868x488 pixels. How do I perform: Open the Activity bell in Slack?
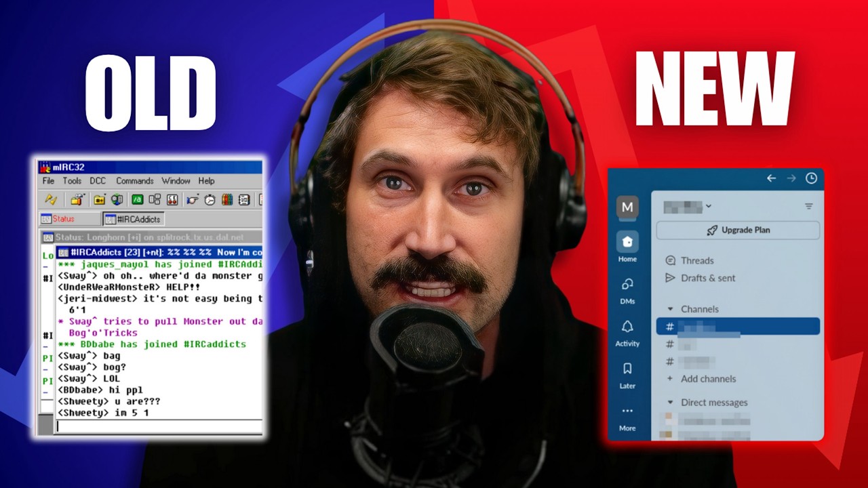[627, 333]
